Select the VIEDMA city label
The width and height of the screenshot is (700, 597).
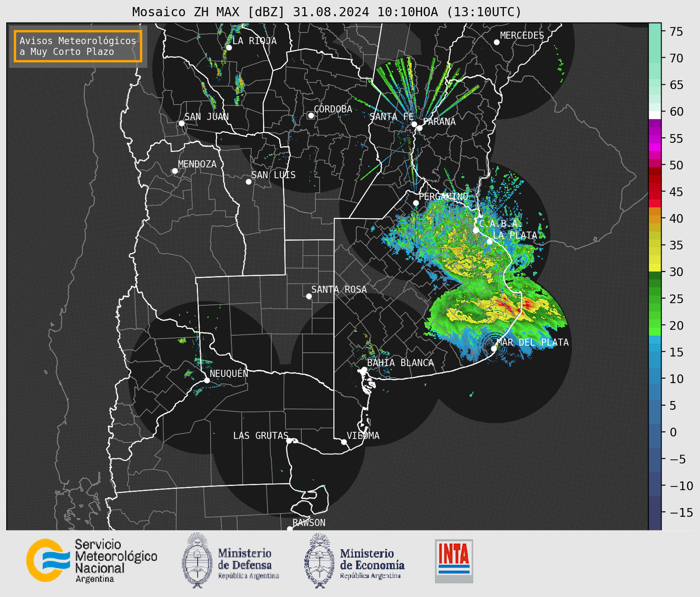coord(363,436)
